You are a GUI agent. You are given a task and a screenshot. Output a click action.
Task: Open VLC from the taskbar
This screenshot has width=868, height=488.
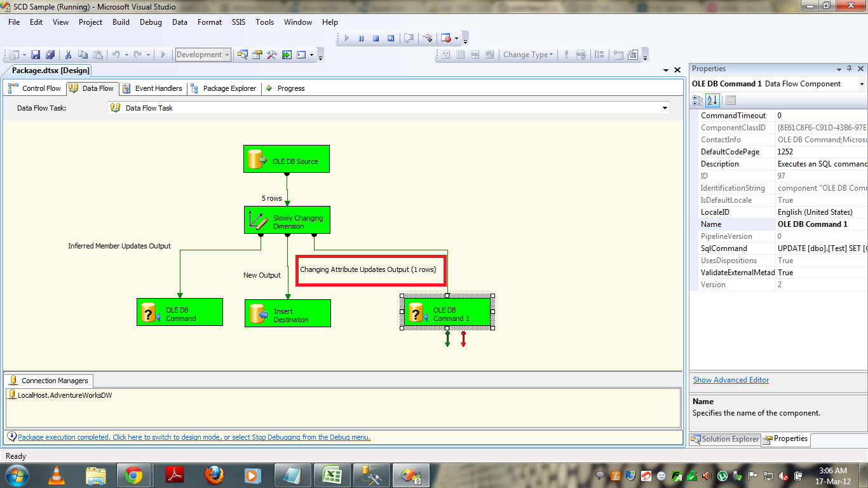coord(57,475)
